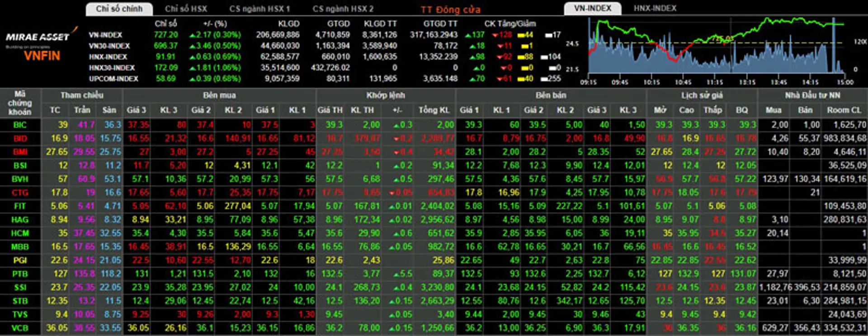868x336 pixels.
Task: Click the Mã chứng khoán column header
Action: coord(20,103)
